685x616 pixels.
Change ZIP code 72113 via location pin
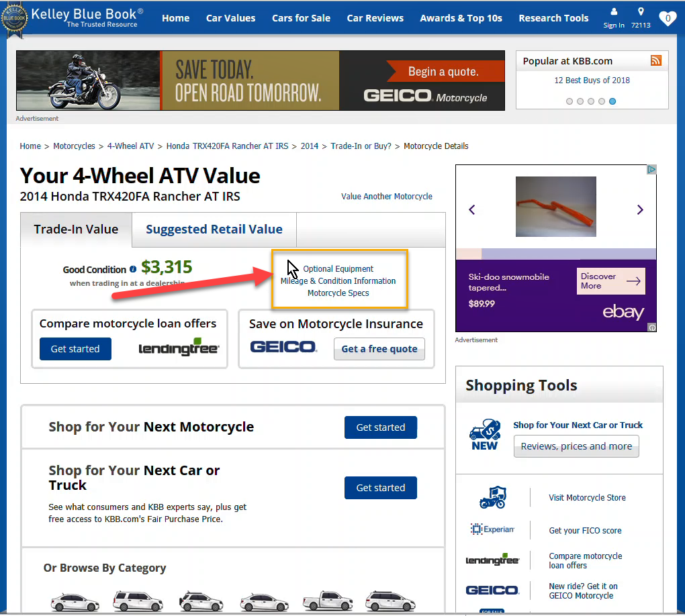[641, 12]
